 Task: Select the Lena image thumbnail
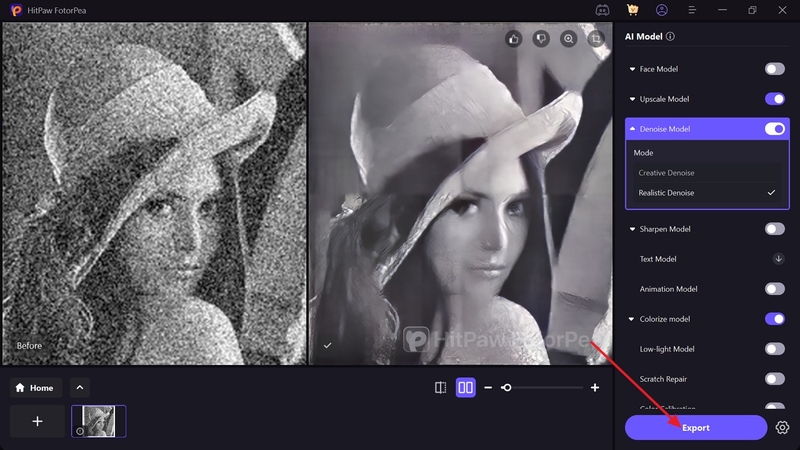tap(98, 421)
